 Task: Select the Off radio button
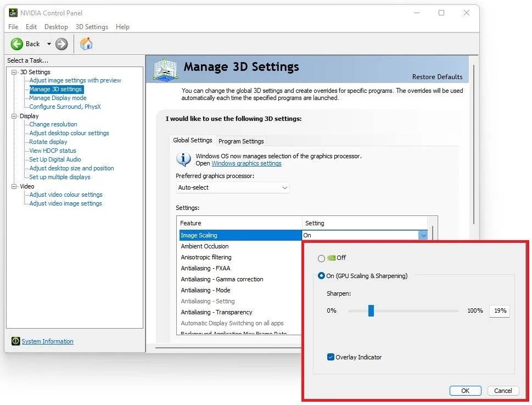click(x=321, y=259)
